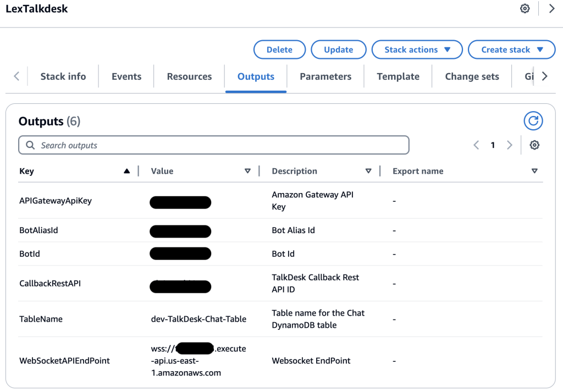Switch to Resources tab
Viewport: 563px width, 392px height.
189,76
